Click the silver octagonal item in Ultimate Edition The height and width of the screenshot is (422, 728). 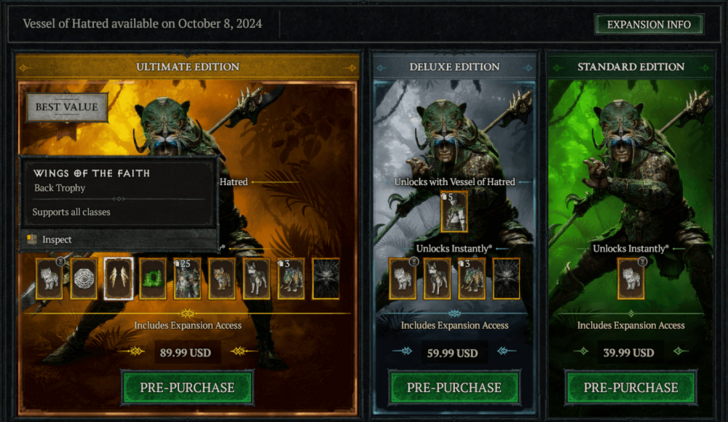click(x=84, y=279)
